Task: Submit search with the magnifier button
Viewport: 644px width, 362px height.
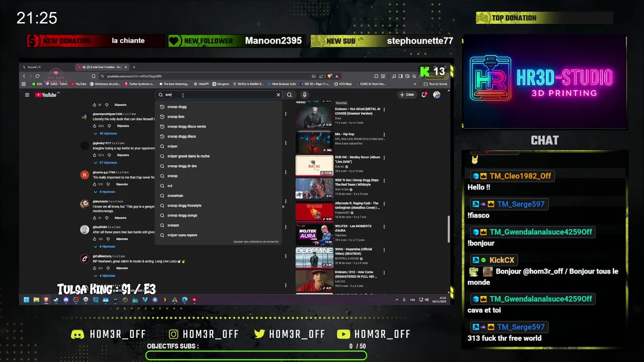Action: click(289, 95)
